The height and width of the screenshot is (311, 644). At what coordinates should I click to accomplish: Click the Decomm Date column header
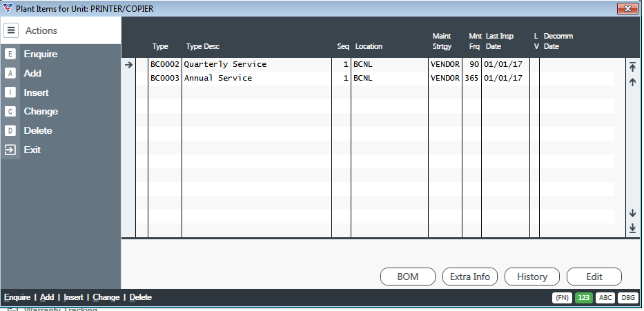[x=558, y=41]
